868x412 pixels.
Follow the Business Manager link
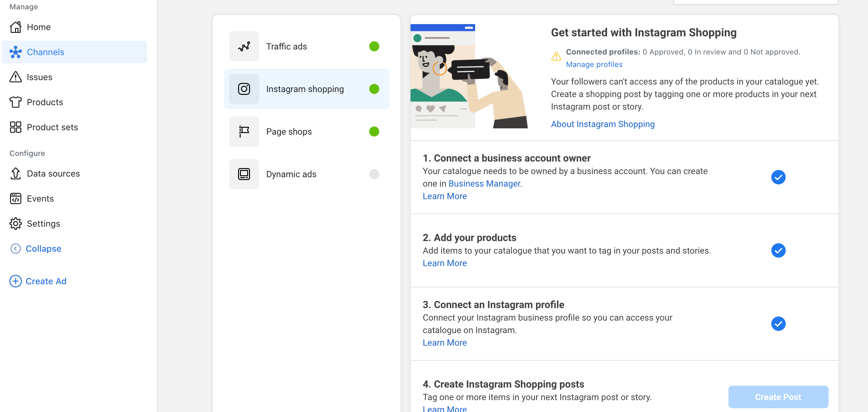point(484,183)
